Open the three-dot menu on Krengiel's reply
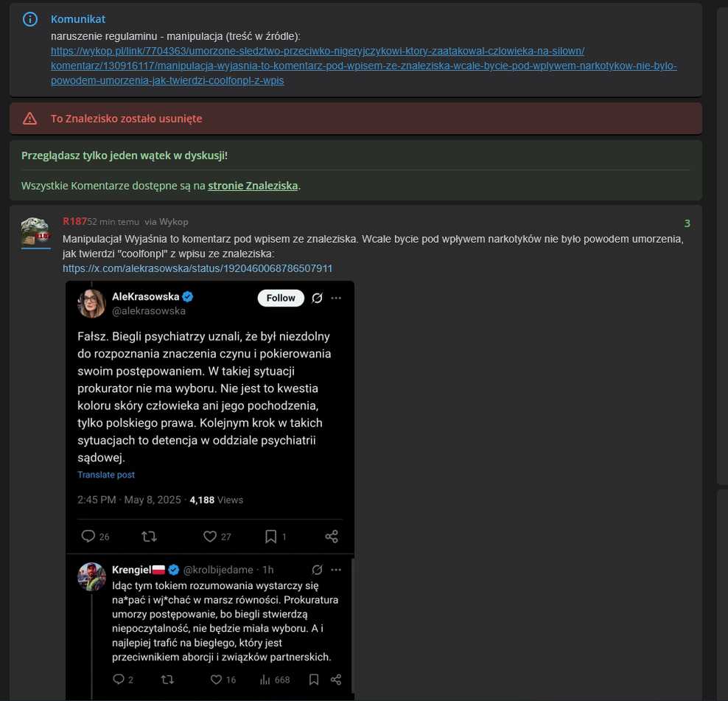 tap(336, 570)
